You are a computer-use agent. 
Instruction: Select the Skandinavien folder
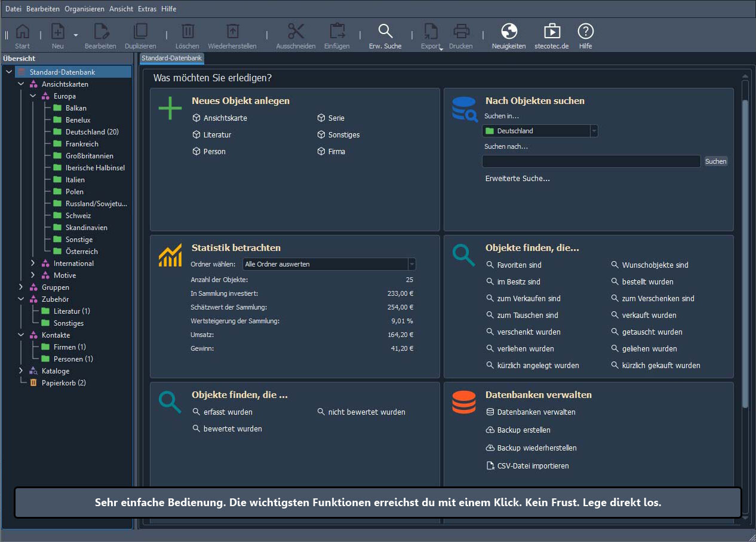(80, 228)
